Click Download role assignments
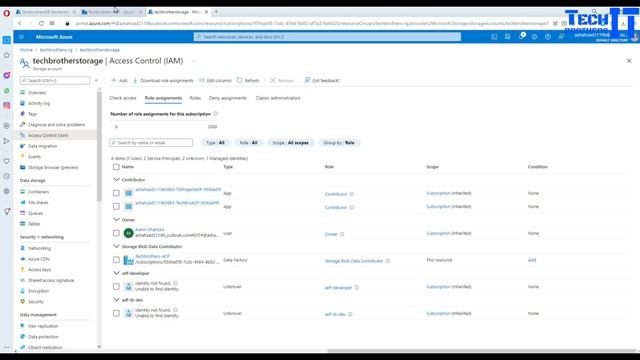Viewport: 640px width, 360px height. (x=163, y=80)
